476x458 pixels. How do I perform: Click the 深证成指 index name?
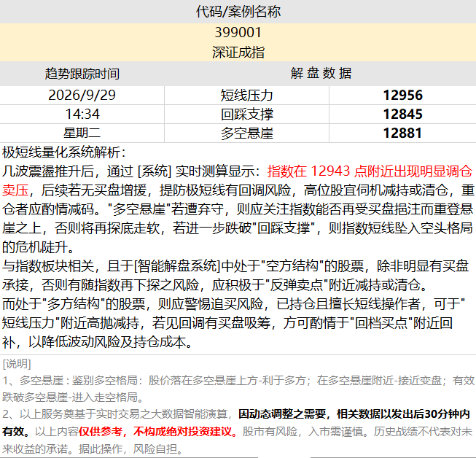[238, 53]
